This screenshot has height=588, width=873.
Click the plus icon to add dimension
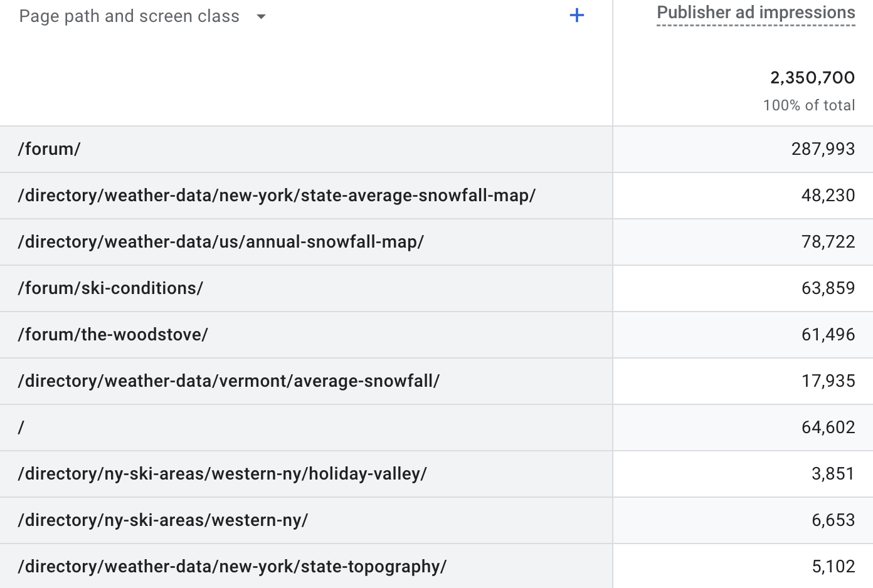[x=576, y=16]
